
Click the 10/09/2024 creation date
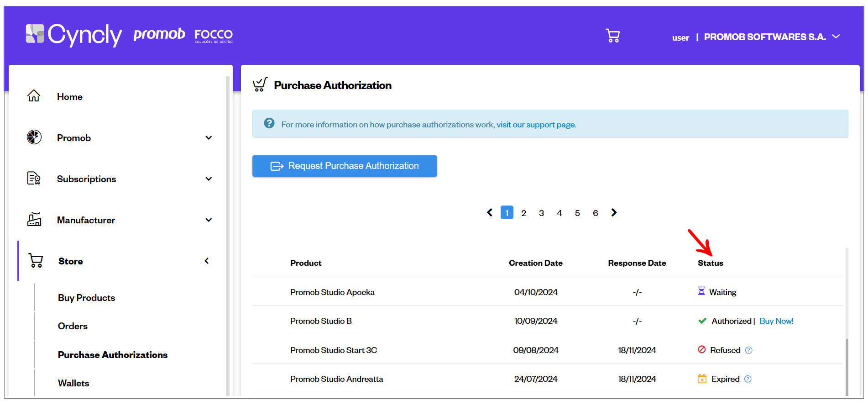click(536, 321)
